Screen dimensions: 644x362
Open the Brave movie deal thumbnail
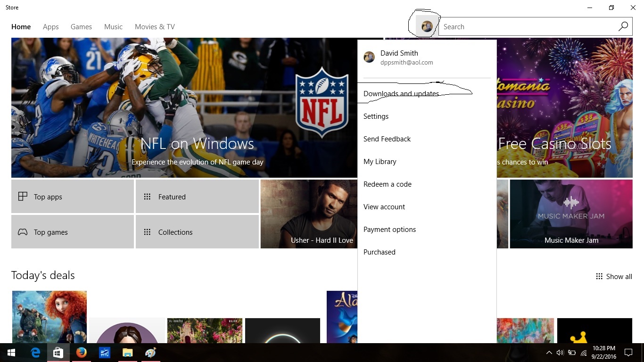(50, 317)
